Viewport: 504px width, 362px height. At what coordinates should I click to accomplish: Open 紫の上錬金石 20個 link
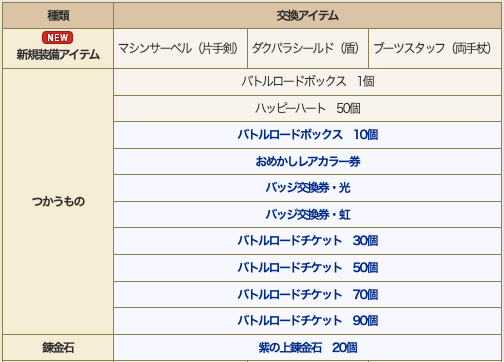tap(308, 348)
